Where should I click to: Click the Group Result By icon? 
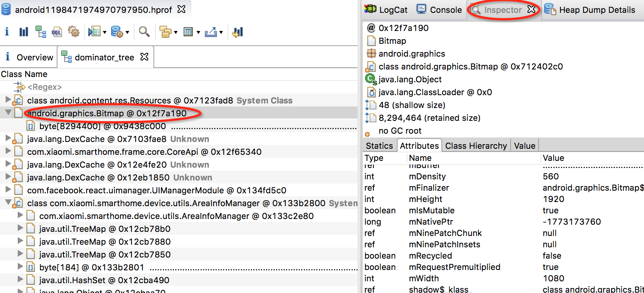click(166, 32)
